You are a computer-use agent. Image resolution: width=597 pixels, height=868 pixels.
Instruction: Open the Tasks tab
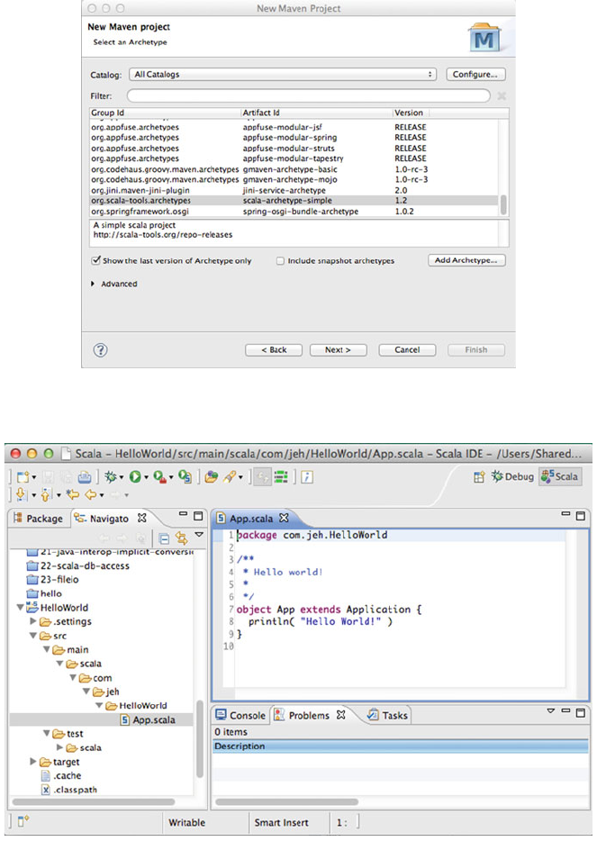click(x=388, y=715)
